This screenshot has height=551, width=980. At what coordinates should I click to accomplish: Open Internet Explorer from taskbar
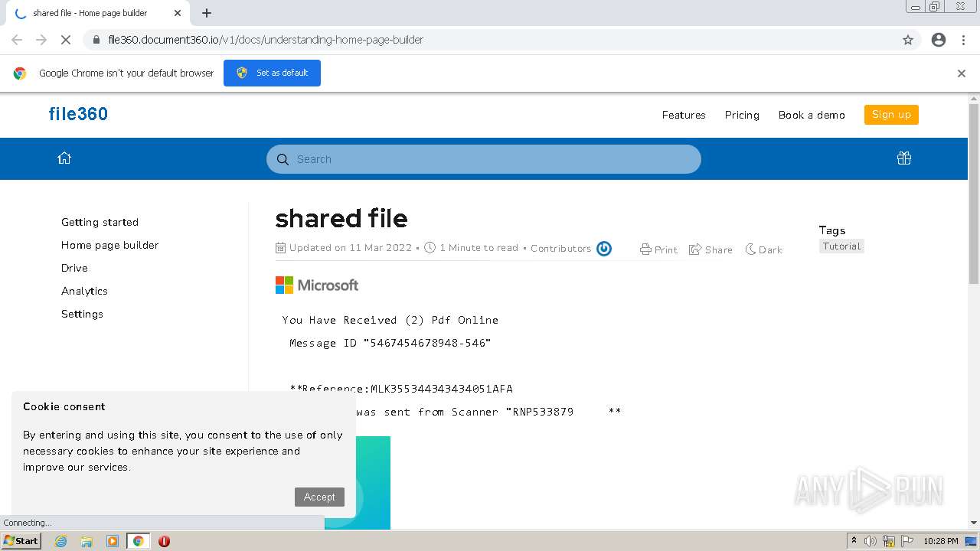(60, 541)
